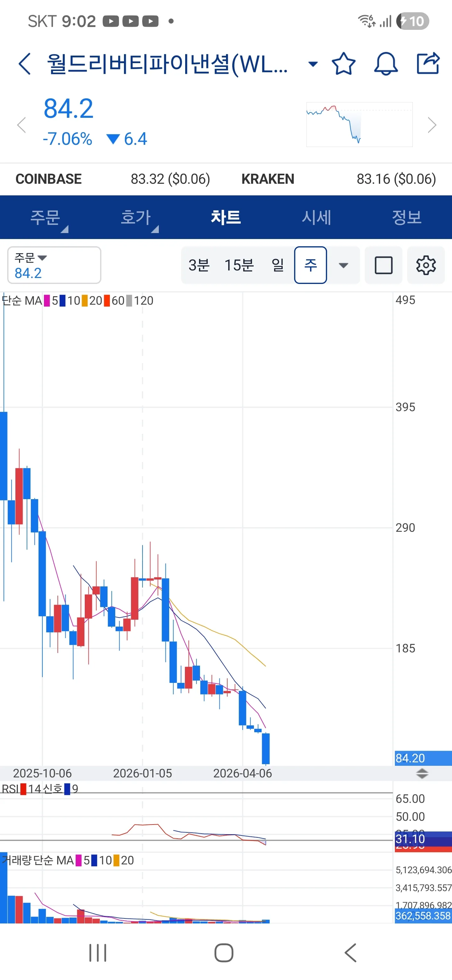Select the 3분 chart interval
The width and height of the screenshot is (452, 980).
point(199,265)
